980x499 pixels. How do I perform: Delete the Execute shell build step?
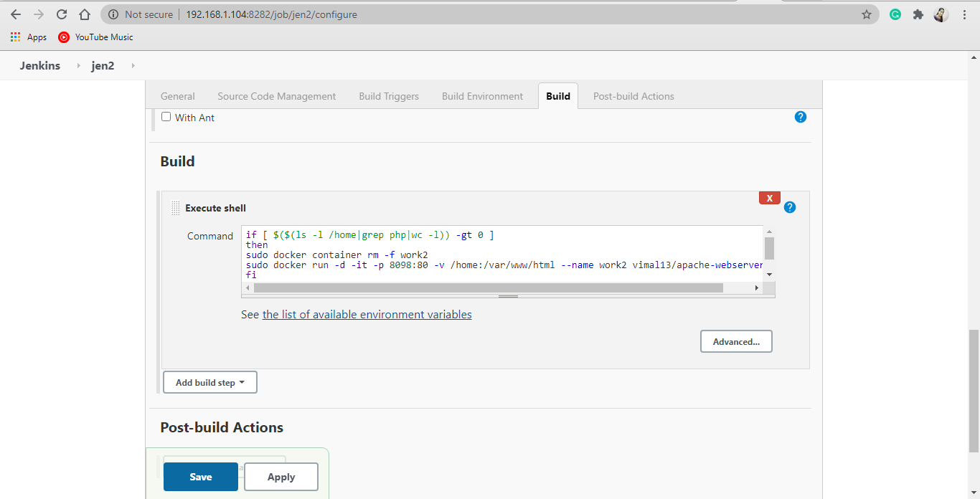point(769,198)
